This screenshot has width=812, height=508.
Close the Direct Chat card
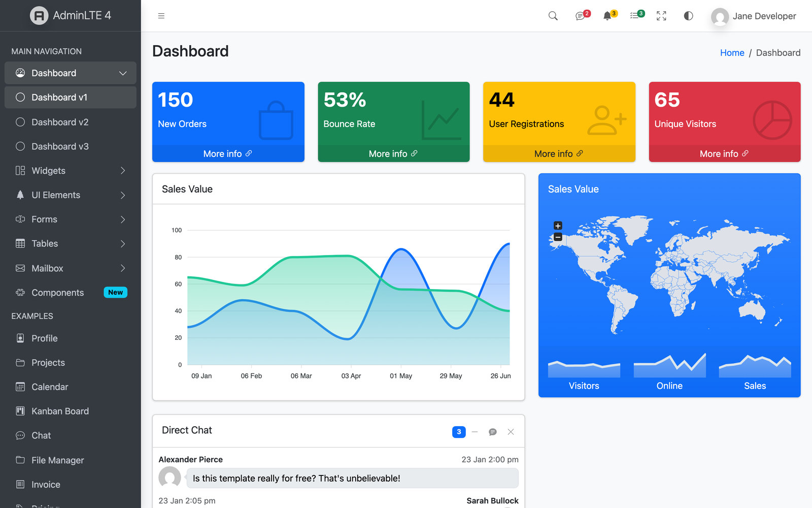point(511,432)
